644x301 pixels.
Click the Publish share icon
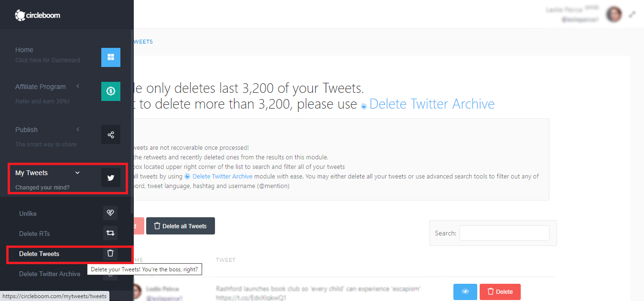coord(110,134)
